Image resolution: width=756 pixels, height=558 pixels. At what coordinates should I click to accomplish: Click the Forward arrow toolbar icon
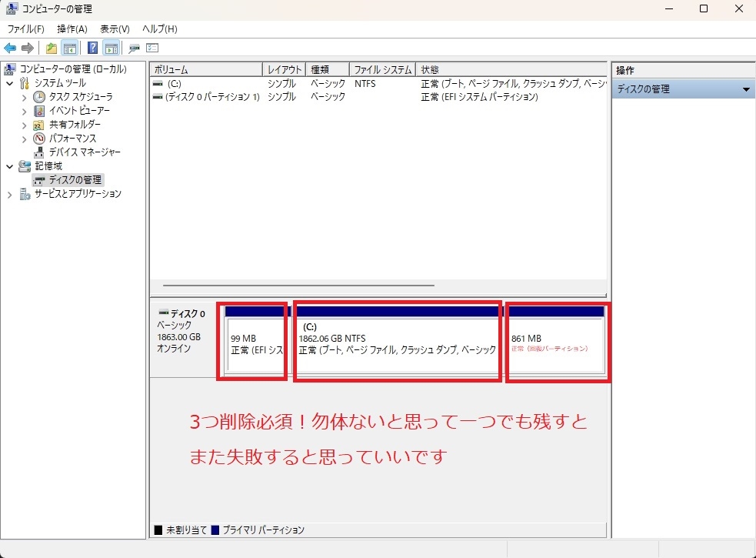pyautogui.click(x=28, y=48)
